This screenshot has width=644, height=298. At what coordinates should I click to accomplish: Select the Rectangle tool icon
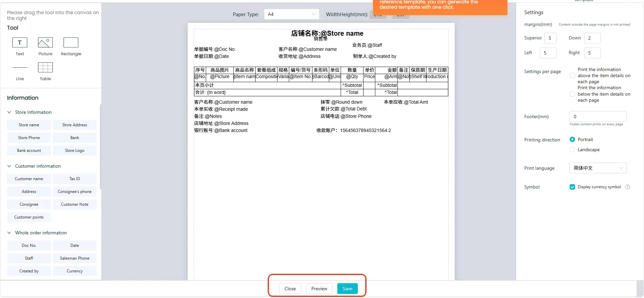71,42
